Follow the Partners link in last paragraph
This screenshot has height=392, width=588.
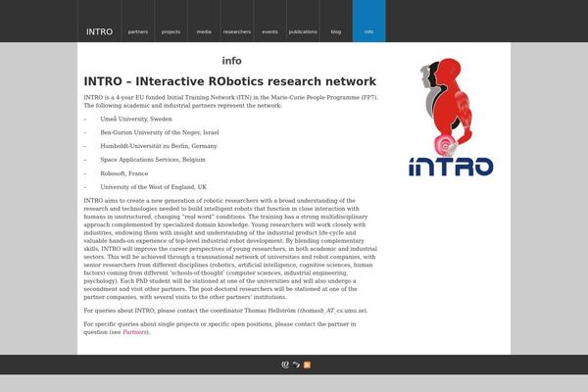click(x=134, y=332)
